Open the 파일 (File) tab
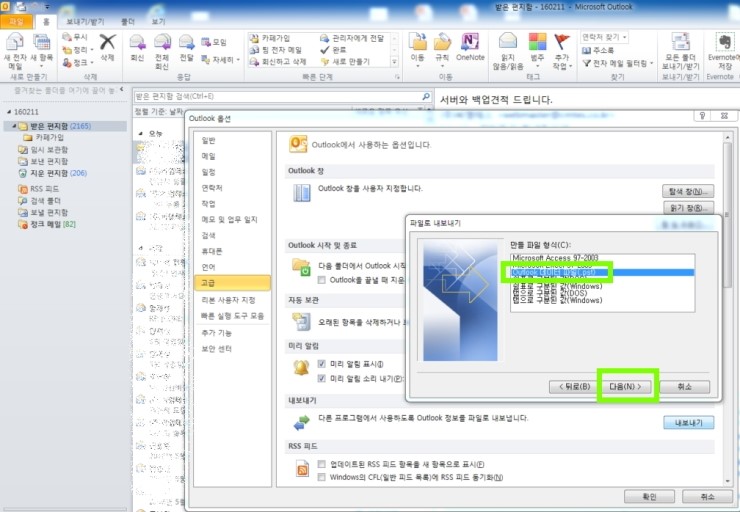The width and height of the screenshot is (740, 512). coord(16,21)
